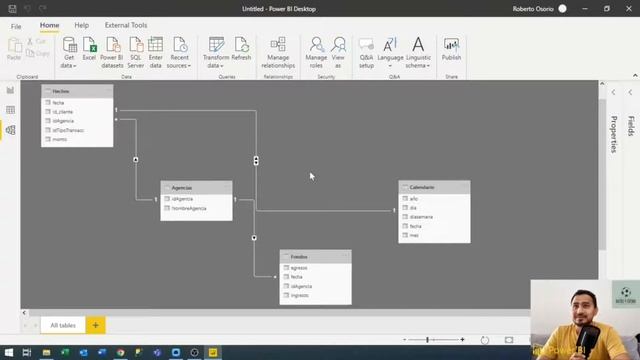640x360 pixels.
Task: Open the Help ribbon tab
Action: 82,25
